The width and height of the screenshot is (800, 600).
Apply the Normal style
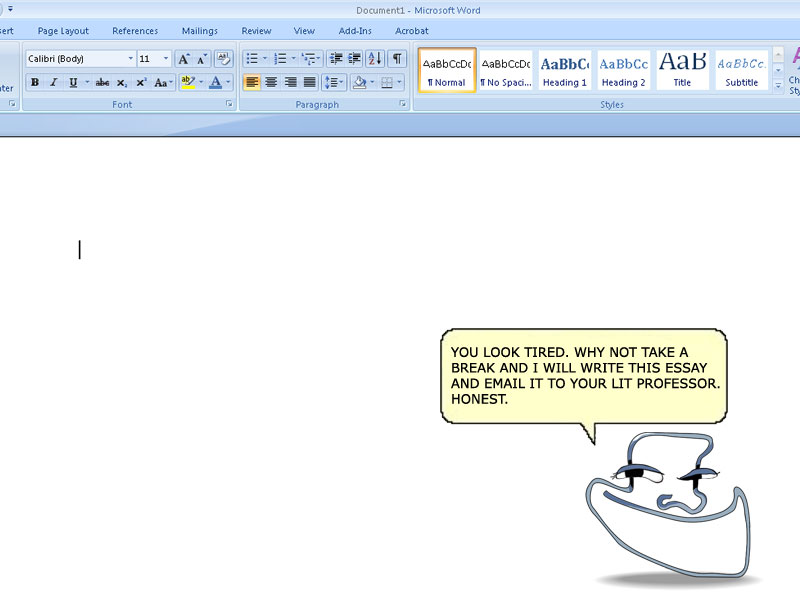447,70
